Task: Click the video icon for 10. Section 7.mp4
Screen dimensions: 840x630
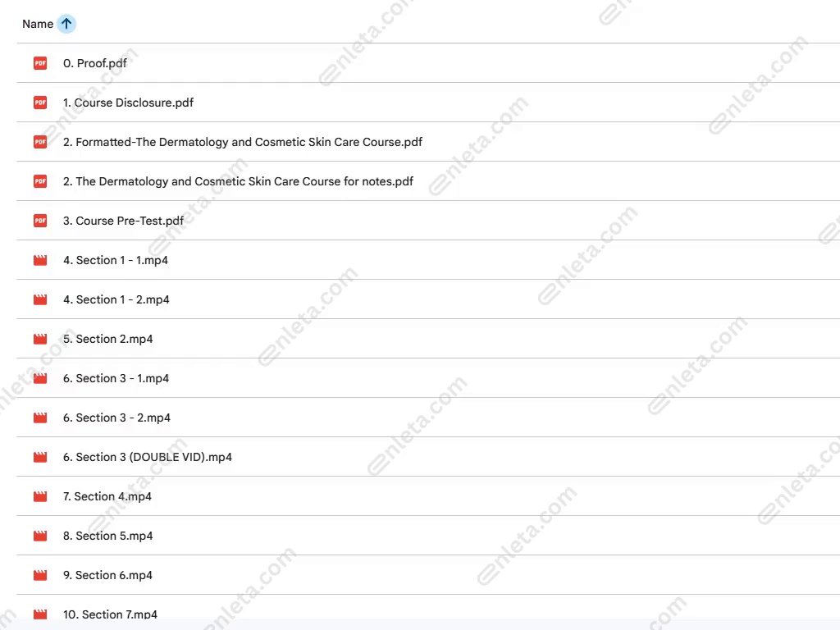Action: pyautogui.click(x=40, y=614)
